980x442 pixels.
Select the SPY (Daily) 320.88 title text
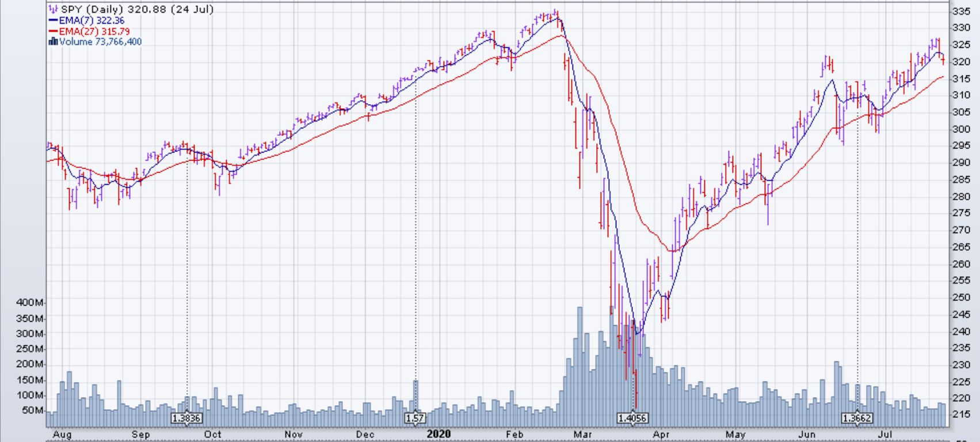point(138,9)
